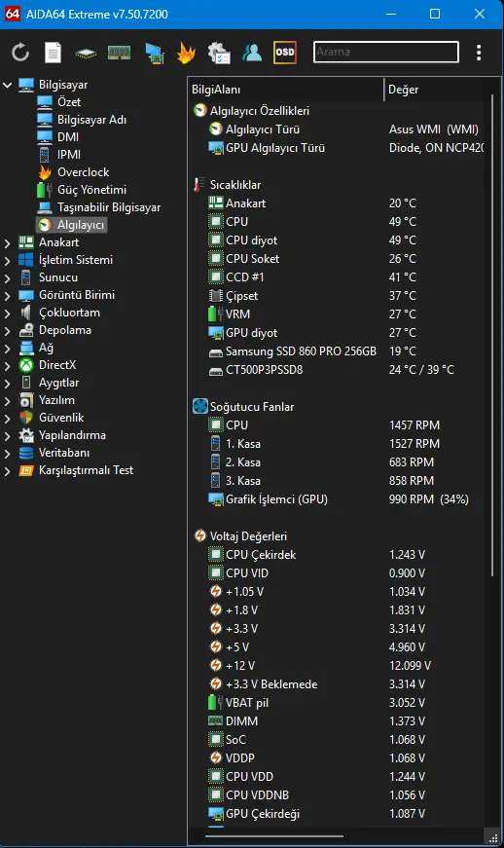The height and width of the screenshot is (848, 504).
Task: Expand the Görüntü Birimi tree node
Action: coord(8,296)
